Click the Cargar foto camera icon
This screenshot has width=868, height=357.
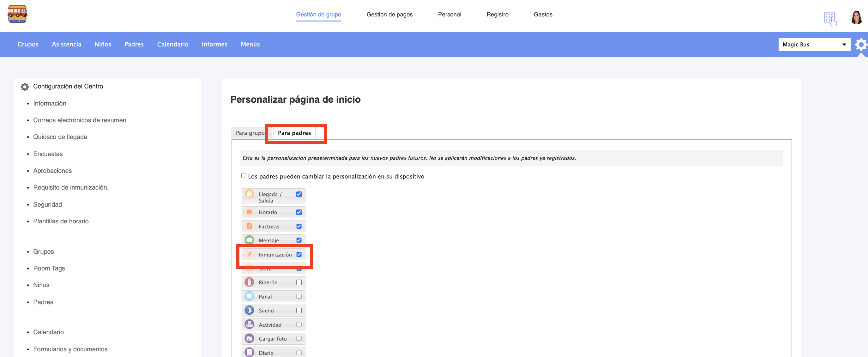(x=249, y=338)
